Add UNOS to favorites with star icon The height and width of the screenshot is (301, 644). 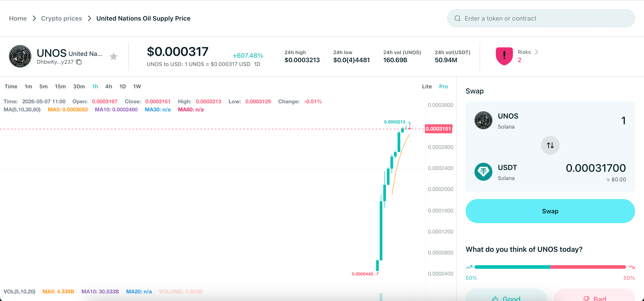point(114,57)
